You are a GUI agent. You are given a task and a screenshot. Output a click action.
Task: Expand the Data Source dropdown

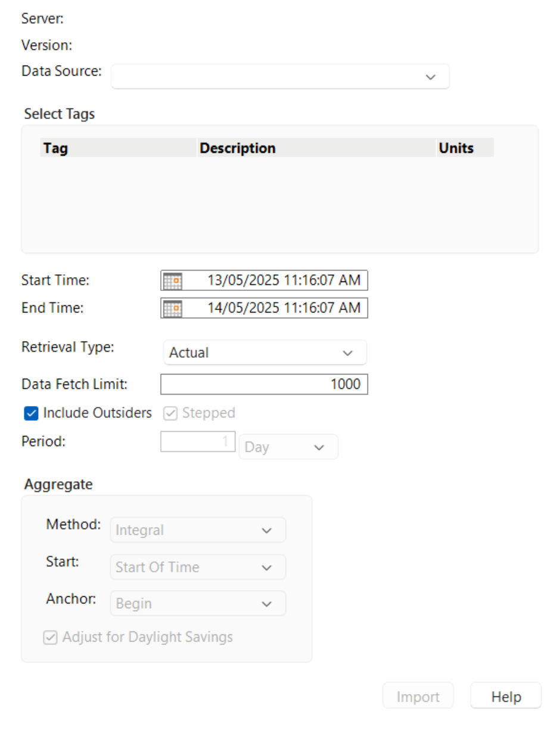(x=430, y=76)
